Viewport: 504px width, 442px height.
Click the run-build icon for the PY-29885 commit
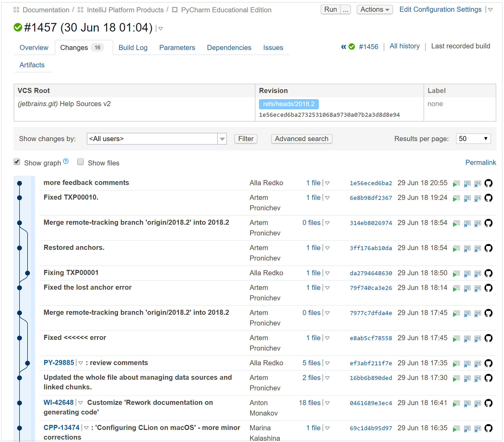pyautogui.click(x=456, y=364)
